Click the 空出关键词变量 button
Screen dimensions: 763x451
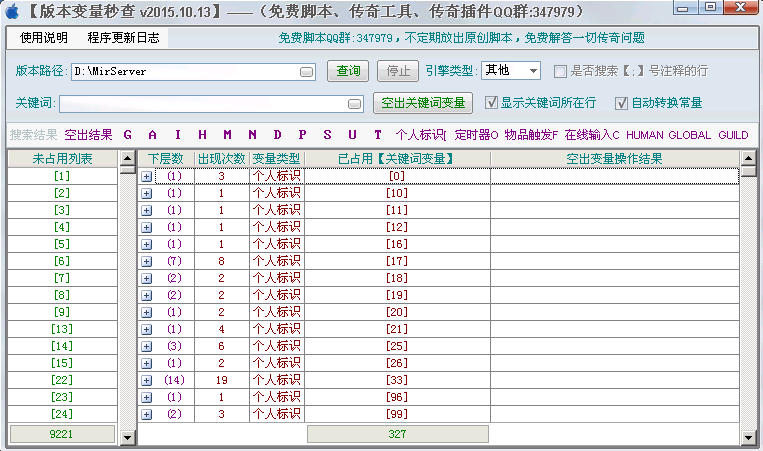tap(423, 103)
